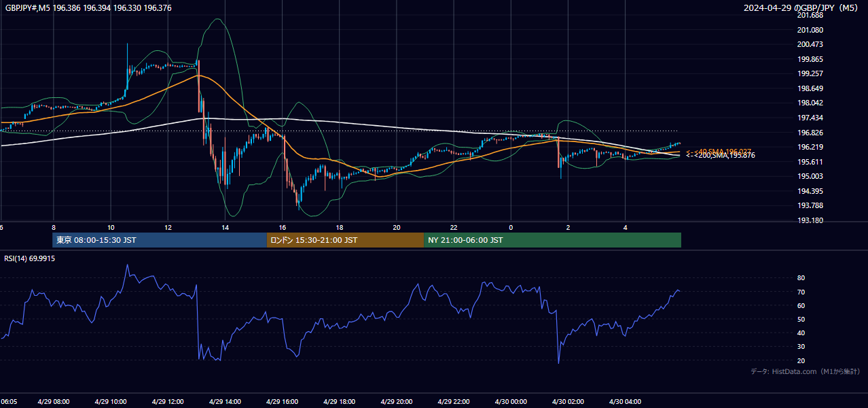Click RSI axis level 30

tap(801, 346)
